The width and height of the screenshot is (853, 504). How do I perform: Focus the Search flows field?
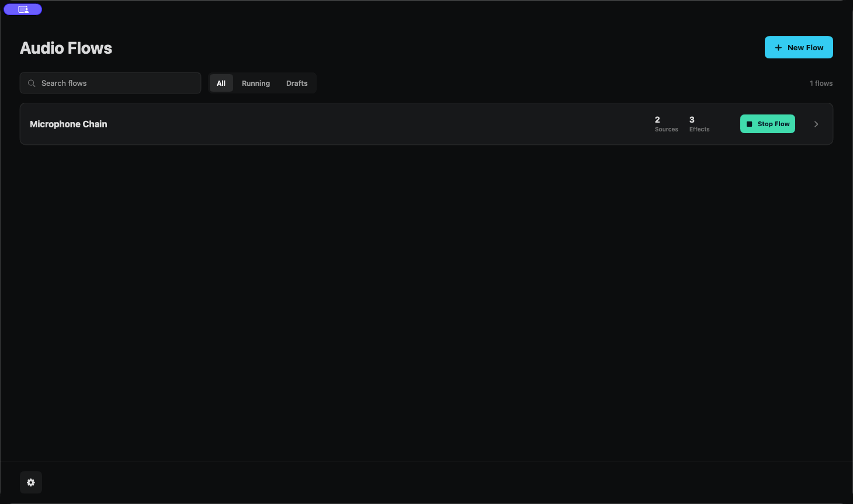pyautogui.click(x=110, y=83)
